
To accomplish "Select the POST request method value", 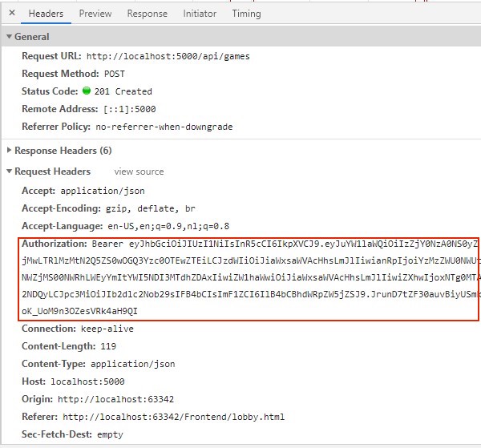I will click(x=115, y=74).
